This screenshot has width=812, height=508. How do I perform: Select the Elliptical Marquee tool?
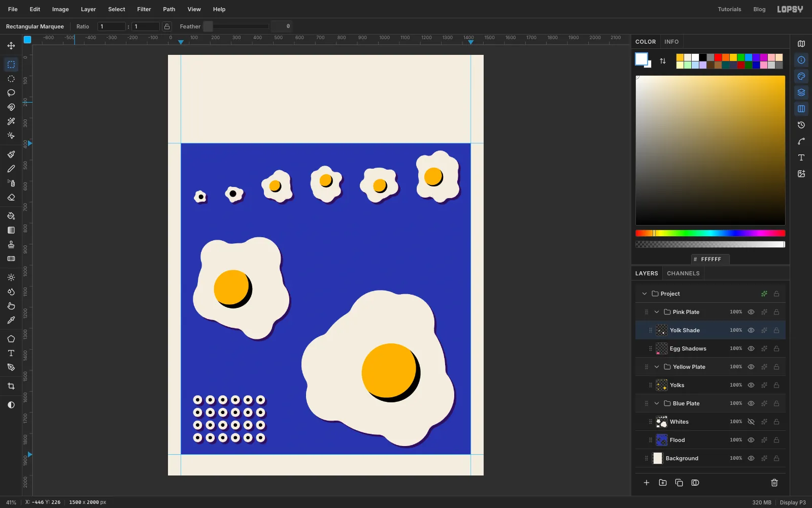click(11, 79)
